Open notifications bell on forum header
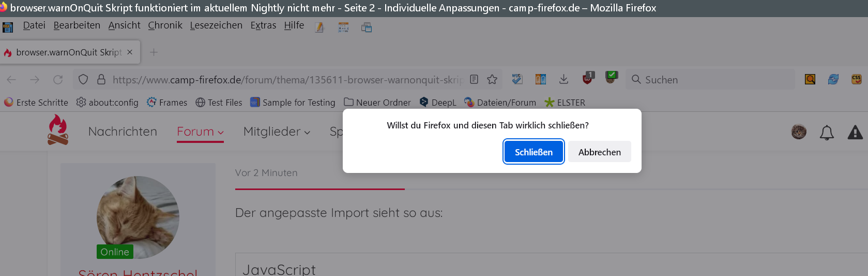868x276 pixels. (827, 133)
